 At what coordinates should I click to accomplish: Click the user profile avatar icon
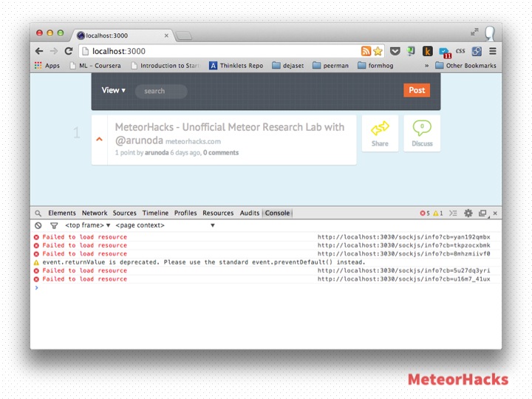point(490,33)
